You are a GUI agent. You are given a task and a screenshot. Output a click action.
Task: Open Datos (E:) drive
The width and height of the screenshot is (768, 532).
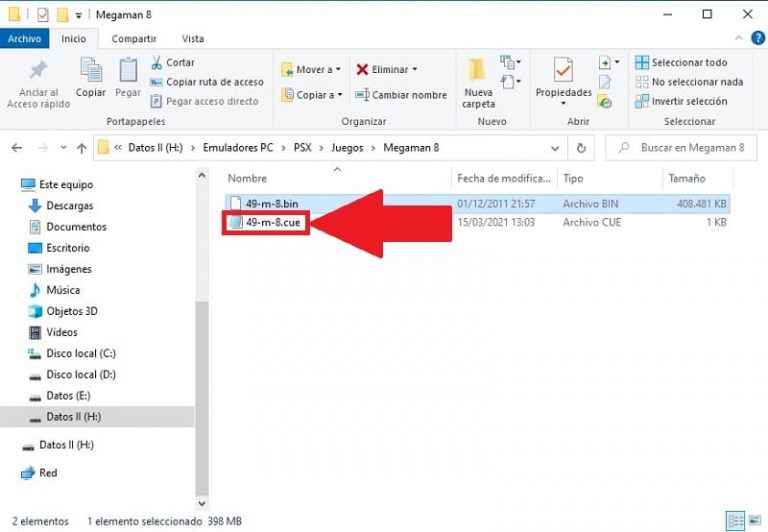tap(59, 395)
